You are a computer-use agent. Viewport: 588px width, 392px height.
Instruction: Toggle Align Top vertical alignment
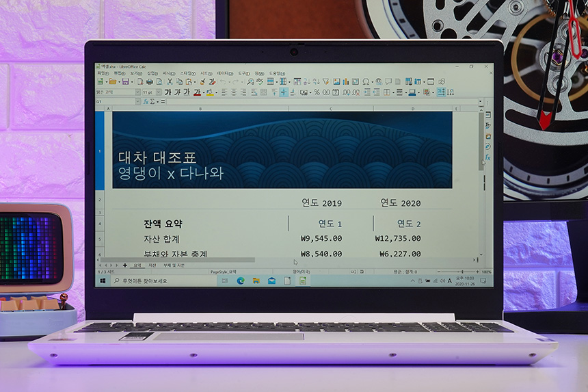(x=274, y=92)
